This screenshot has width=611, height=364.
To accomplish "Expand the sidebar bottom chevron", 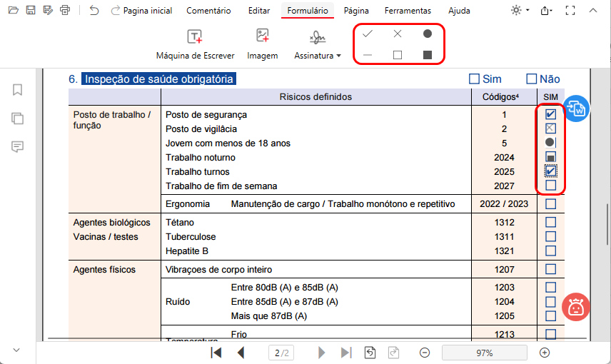I will 16,350.
